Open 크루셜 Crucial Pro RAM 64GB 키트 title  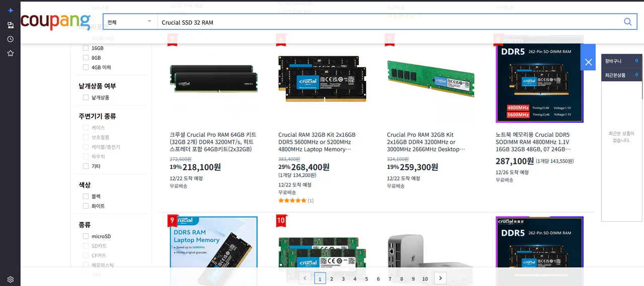coord(213,142)
